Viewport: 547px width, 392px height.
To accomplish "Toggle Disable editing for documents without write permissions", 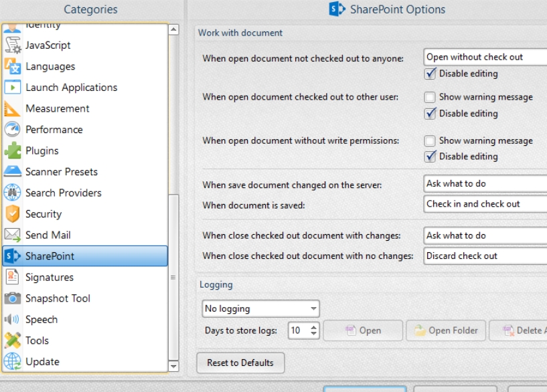I will pyautogui.click(x=430, y=157).
